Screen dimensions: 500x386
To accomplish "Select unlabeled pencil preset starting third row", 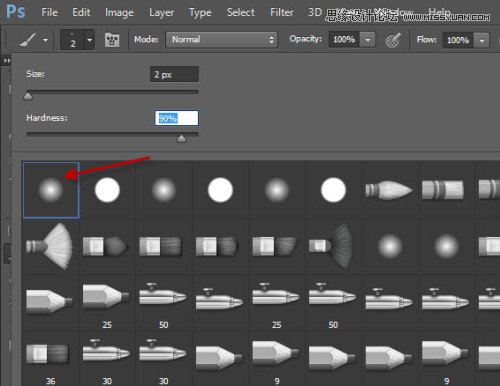I will pyautogui.click(x=49, y=302).
